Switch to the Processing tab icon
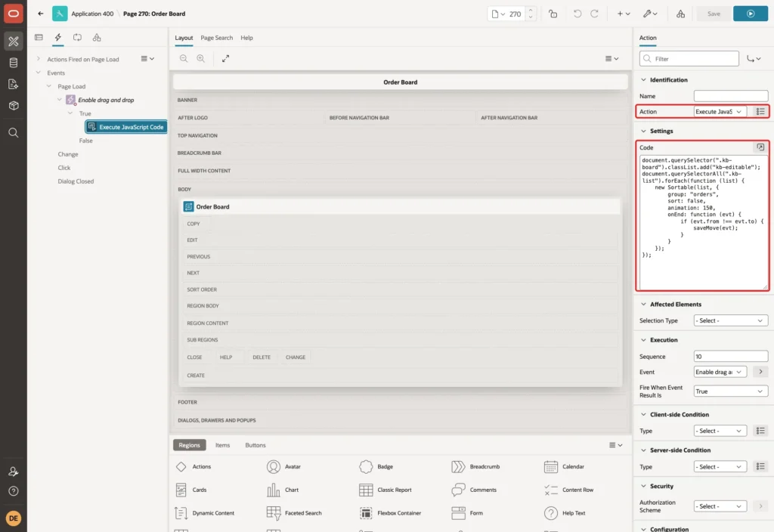The width and height of the screenshot is (774, 532). (77, 38)
